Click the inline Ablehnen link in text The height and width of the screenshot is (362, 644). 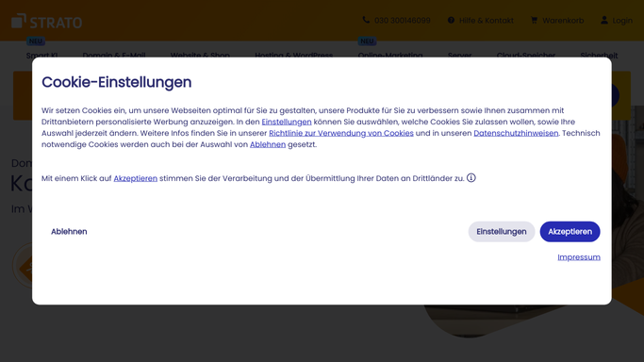268,144
